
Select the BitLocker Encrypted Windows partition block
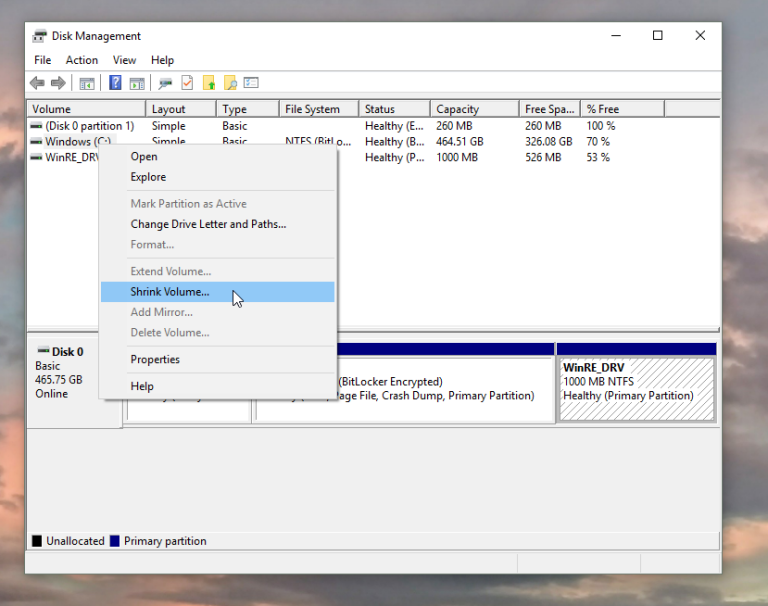[445, 382]
